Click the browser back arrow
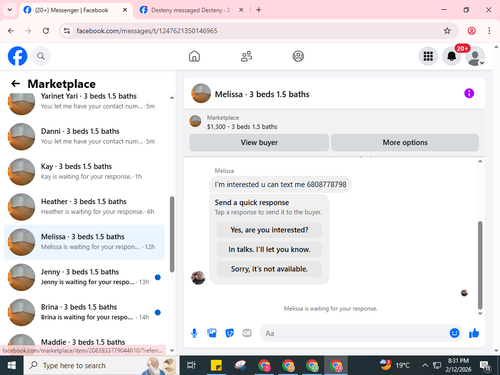 pyautogui.click(x=11, y=31)
